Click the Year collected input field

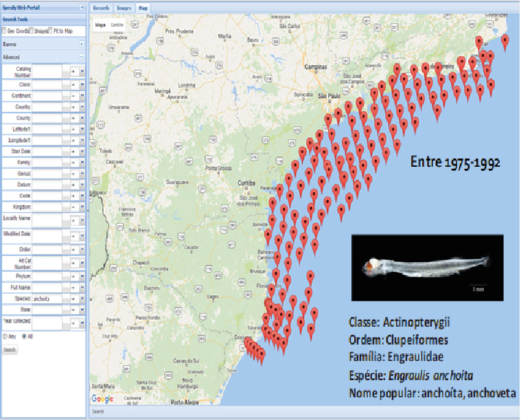point(47,323)
